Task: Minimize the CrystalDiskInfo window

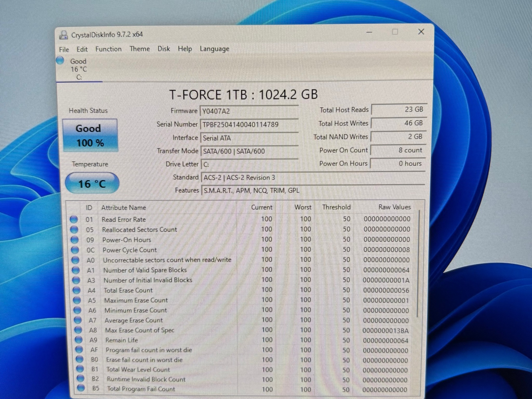Action: pyautogui.click(x=369, y=32)
